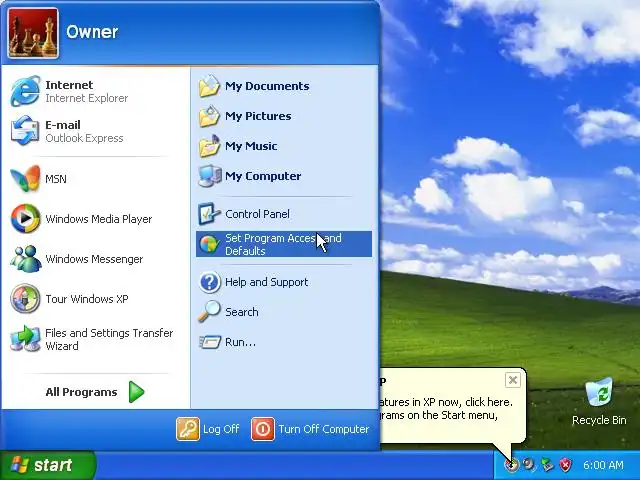Click the Tour Windows XP tray icon

coord(511,464)
